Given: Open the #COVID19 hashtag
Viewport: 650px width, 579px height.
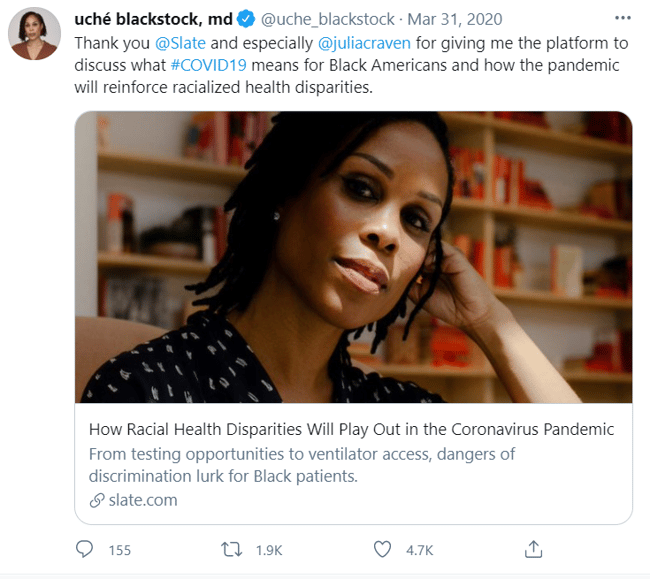Looking at the screenshot, I should [x=209, y=65].
